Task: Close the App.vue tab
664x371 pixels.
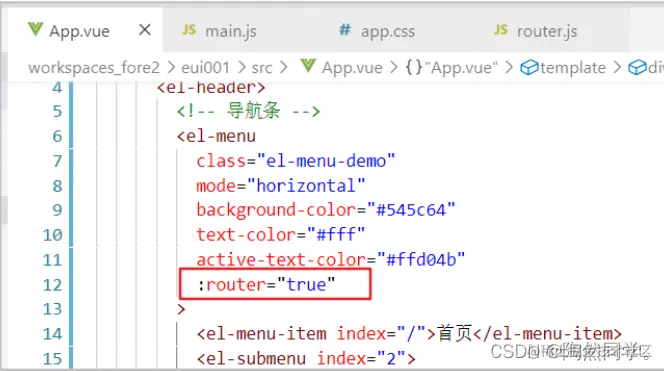Action: coord(145,30)
